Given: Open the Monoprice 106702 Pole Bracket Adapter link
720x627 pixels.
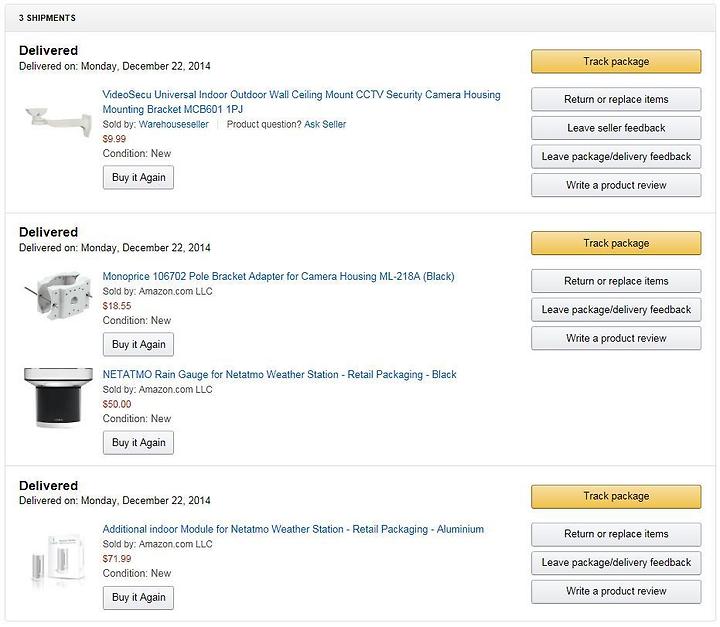Looking at the screenshot, I should (278, 277).
